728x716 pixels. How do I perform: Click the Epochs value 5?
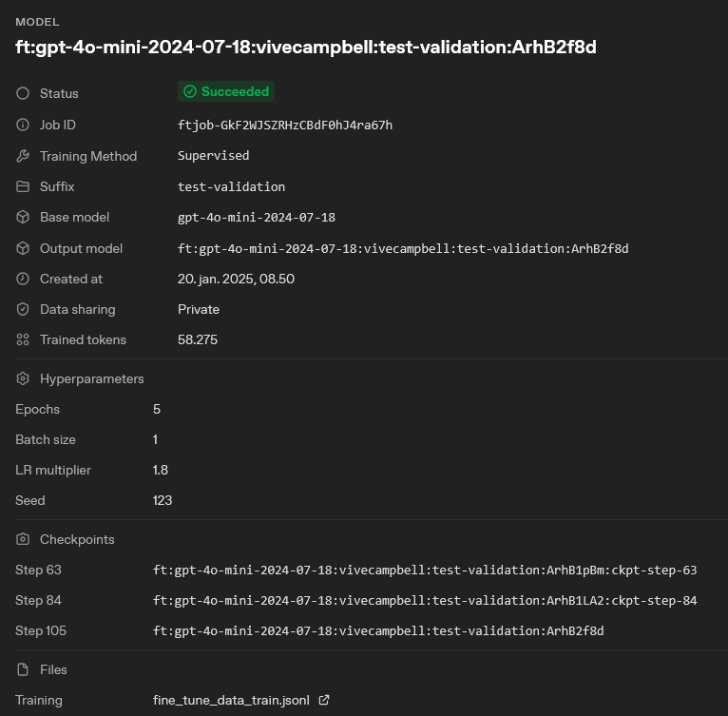pos(157,409)
